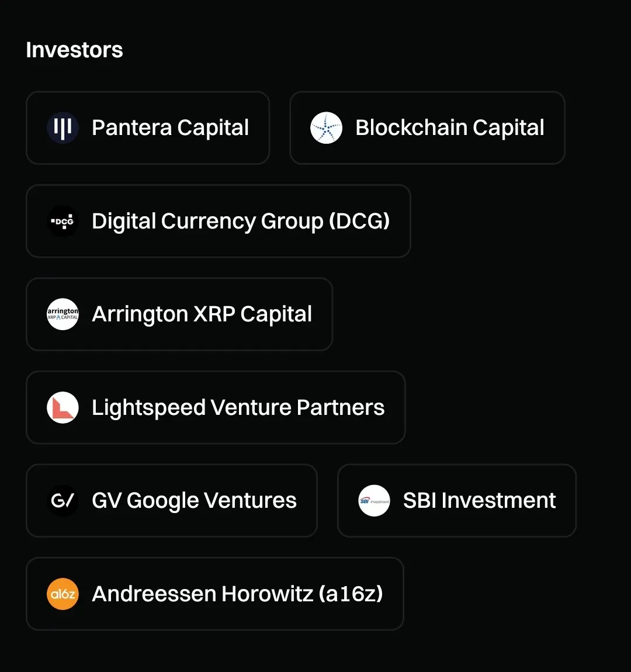Click the Lightspeed red logo icon
The width and height of the screenshot is (631, 672).
[63, 407]
